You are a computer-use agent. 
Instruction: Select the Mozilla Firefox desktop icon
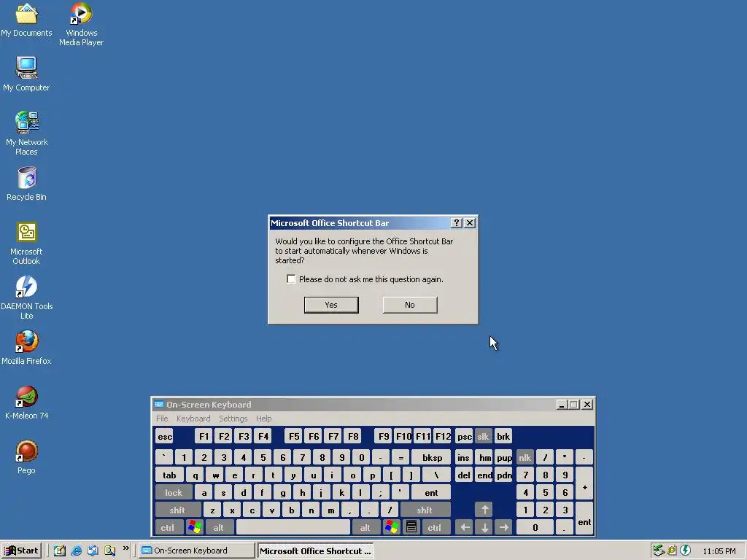tap(26, 348)
